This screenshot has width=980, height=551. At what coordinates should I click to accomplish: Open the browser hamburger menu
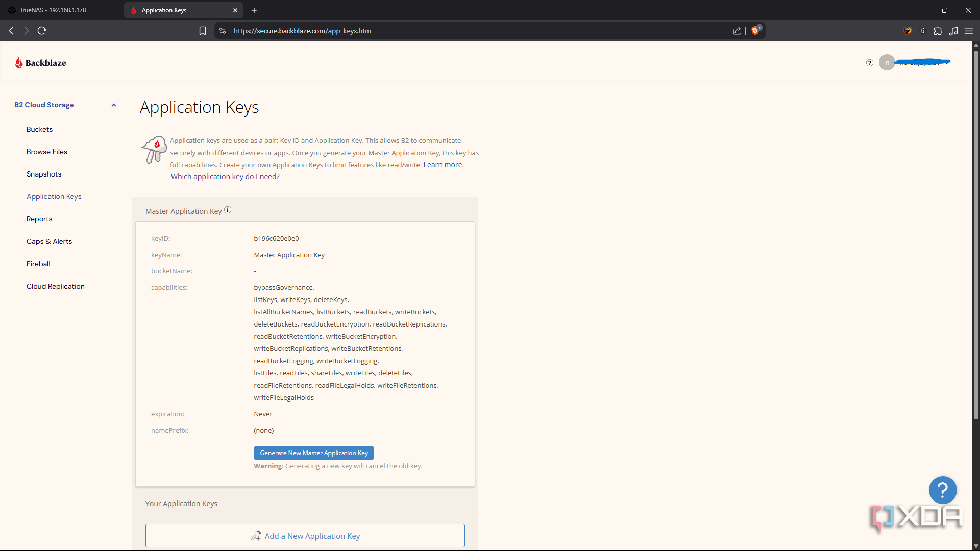pos(969,31)
